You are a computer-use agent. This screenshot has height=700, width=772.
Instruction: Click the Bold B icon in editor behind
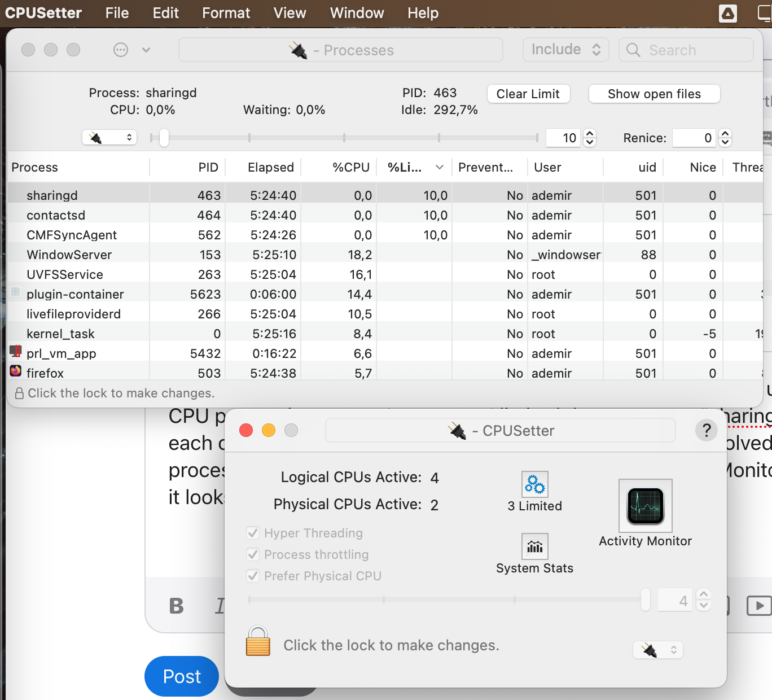click(x=177, y=606)
